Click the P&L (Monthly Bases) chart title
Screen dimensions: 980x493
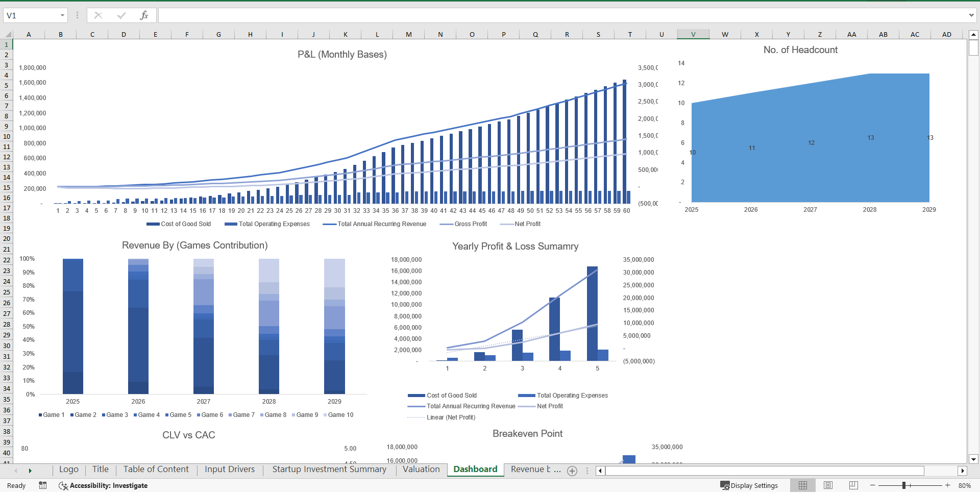coord(342,54)
